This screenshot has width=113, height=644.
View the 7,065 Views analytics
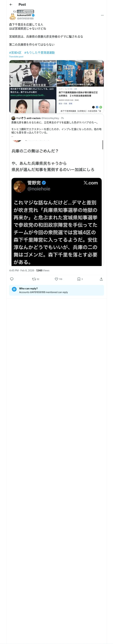tap(43, 271)
